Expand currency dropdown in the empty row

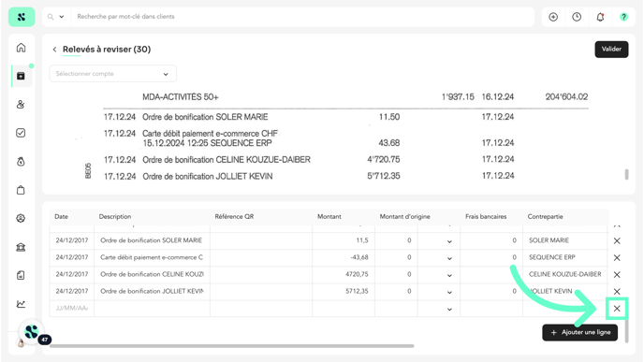(x=449, y=309)
